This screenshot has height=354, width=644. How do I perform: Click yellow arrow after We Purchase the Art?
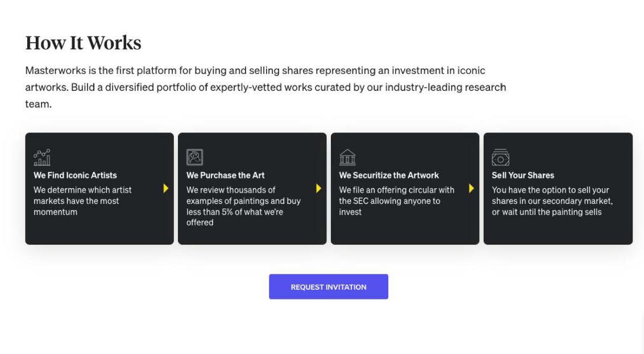pyautogui.click(x=318, y=188)
